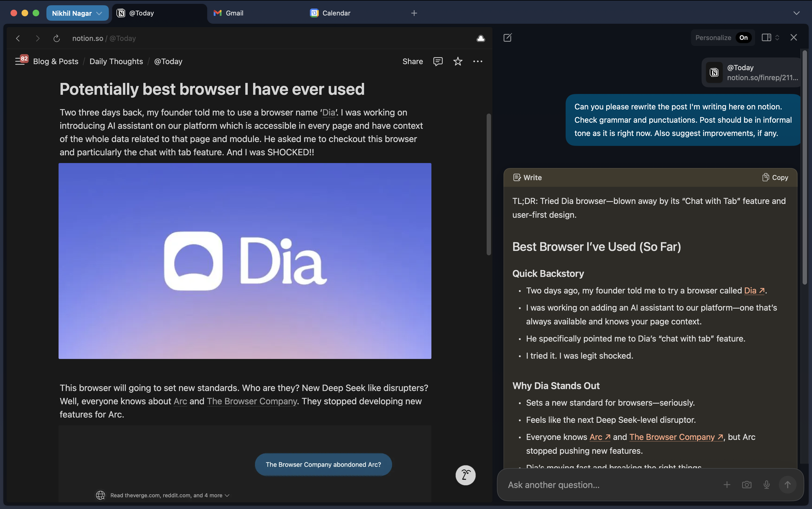
Task: Click the 'Why Dia Stands Out' heading
Action: coord(556,385)
